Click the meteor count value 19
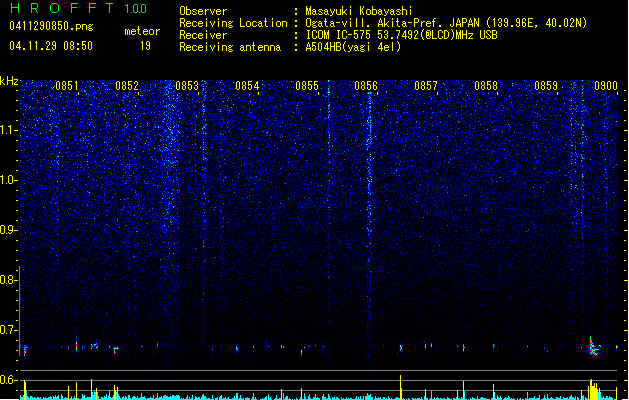Image resolution: width=629 pixels, height=400 pixels. 145,46
